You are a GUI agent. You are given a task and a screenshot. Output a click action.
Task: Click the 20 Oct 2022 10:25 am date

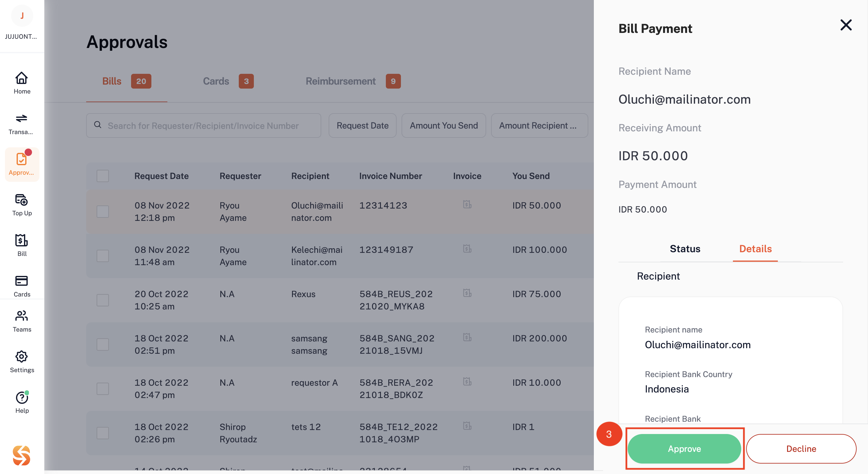point(162,300)
